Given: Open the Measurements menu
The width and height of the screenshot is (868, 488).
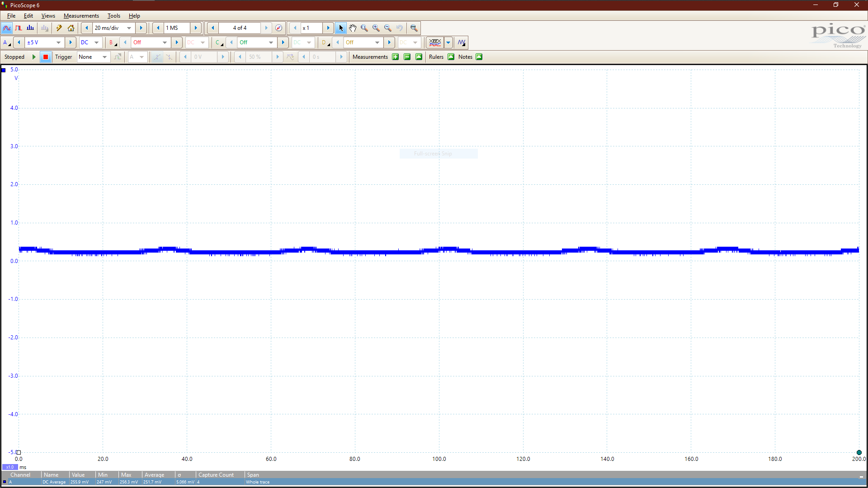Looking at the screenshot, I should point(81,16).
